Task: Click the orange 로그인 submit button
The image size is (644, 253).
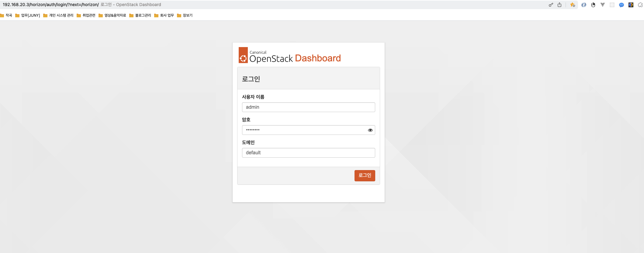Action: coord(365,176)
